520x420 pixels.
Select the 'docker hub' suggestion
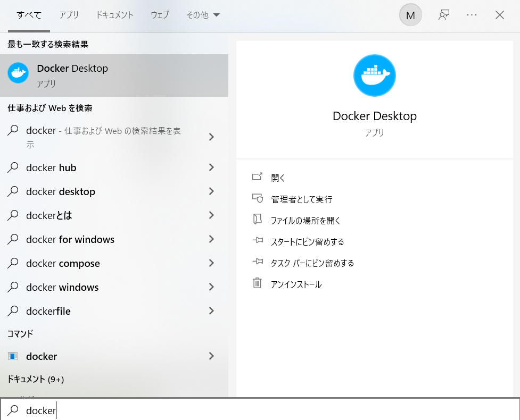coord(114,167)
